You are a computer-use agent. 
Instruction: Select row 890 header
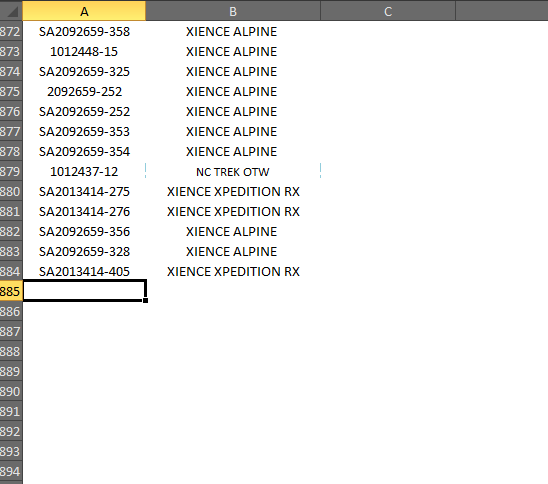click(x=11, y=391)
